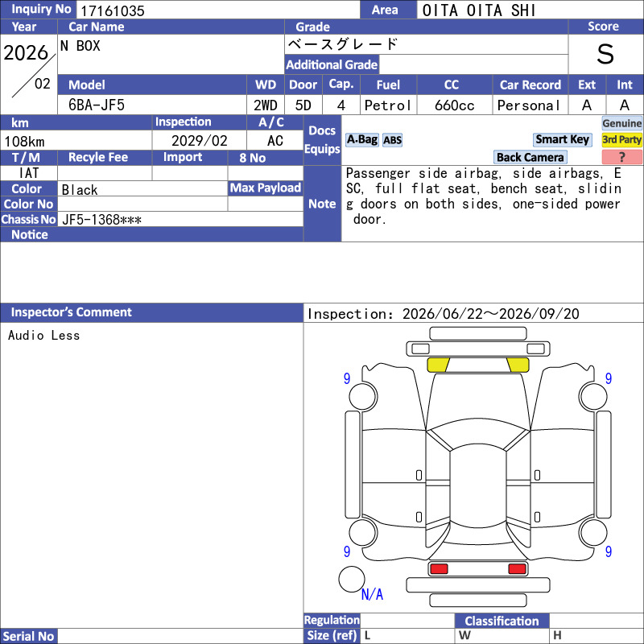Viewport: 644px width, 644px height.
Task: Click the color value Black
Action: [80, 190]
